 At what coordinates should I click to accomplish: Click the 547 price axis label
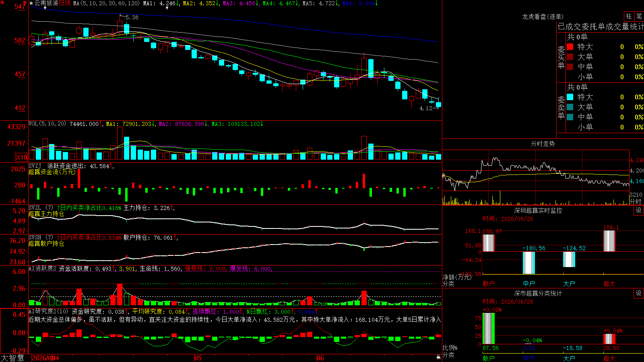[x=20, y=7]
